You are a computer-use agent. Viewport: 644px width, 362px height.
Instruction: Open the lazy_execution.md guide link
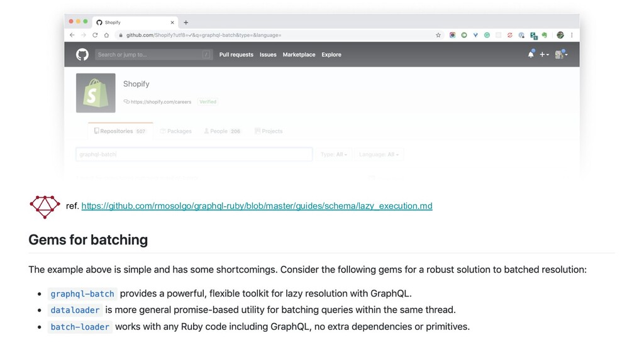(257, 206)
